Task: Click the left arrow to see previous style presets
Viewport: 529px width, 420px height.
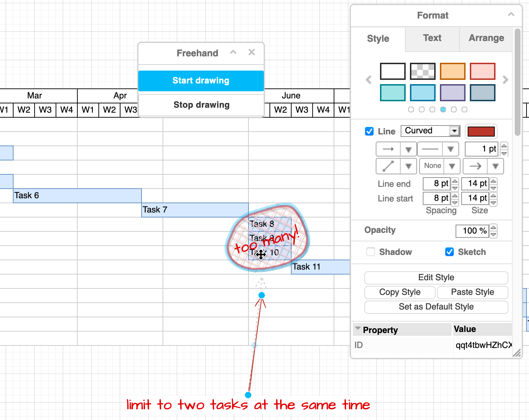Action: tap(368, 80)
